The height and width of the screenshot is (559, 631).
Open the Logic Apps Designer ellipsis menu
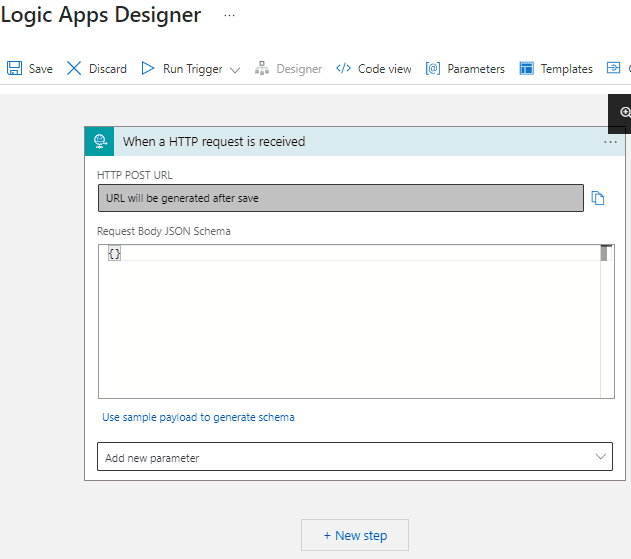(229, 15)
